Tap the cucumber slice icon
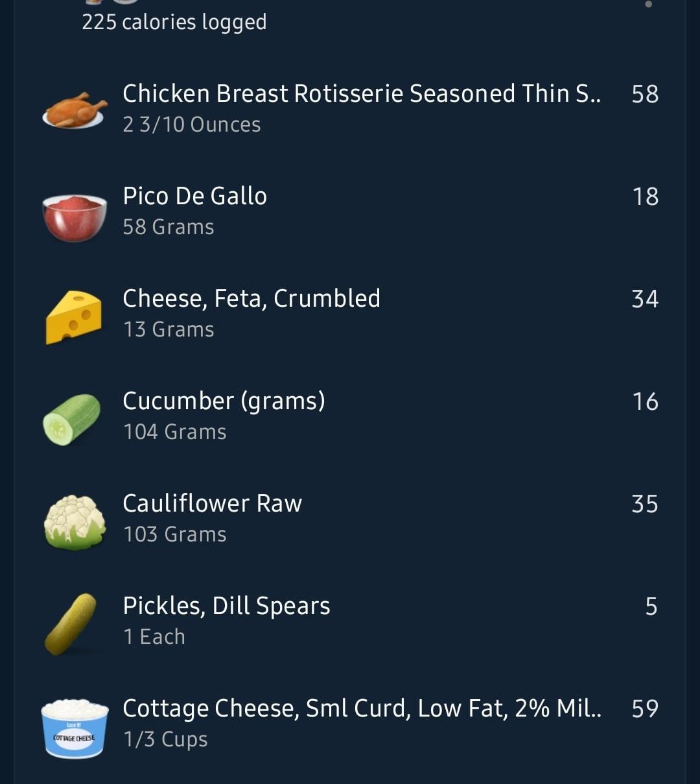This screenshot has width=700, height=784. pos(72,420)
